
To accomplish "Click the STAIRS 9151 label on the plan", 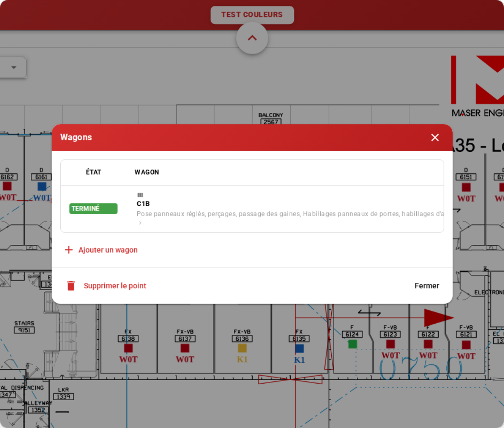I will click(24, 327).
